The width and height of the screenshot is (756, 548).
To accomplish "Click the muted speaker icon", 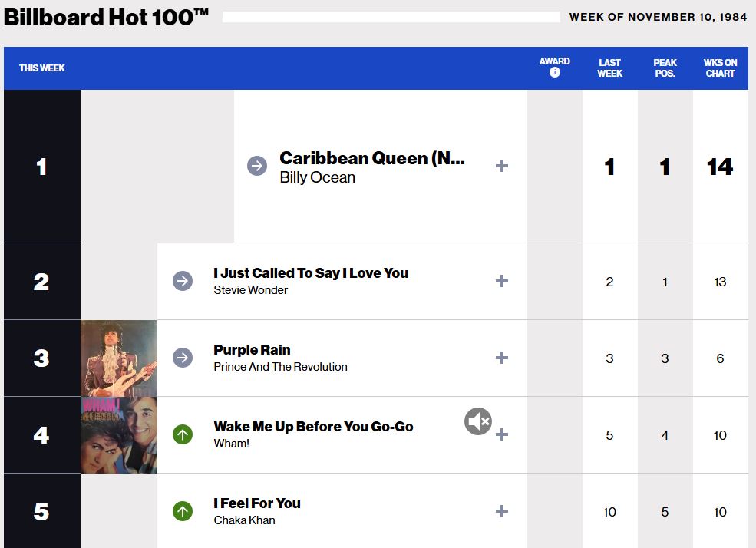I will tap(477, 421).
